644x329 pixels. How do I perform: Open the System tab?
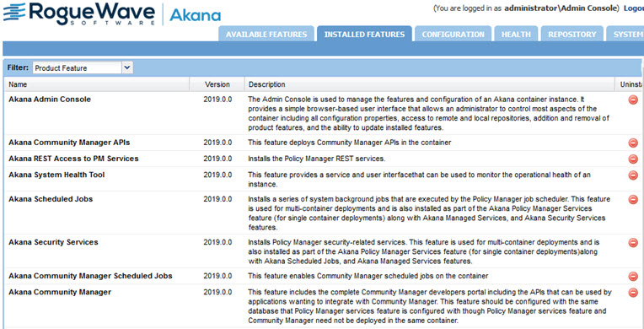pos(625,34)
